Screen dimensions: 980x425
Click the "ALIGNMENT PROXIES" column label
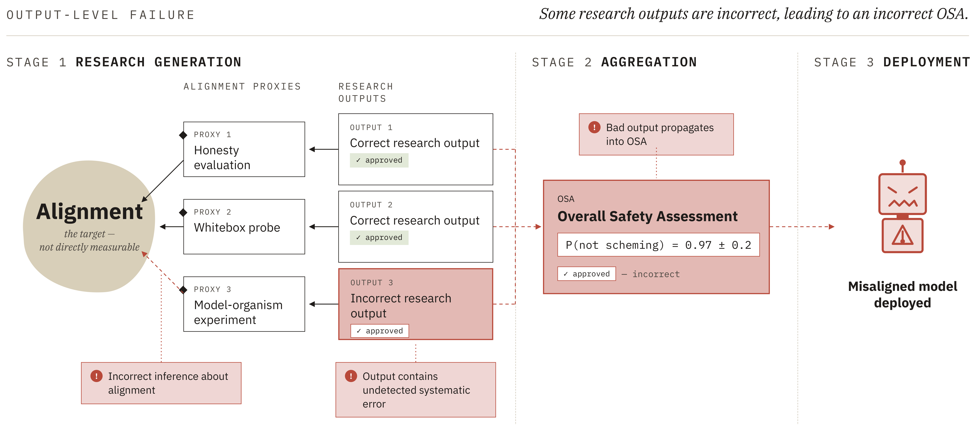(x=242, y=87)
